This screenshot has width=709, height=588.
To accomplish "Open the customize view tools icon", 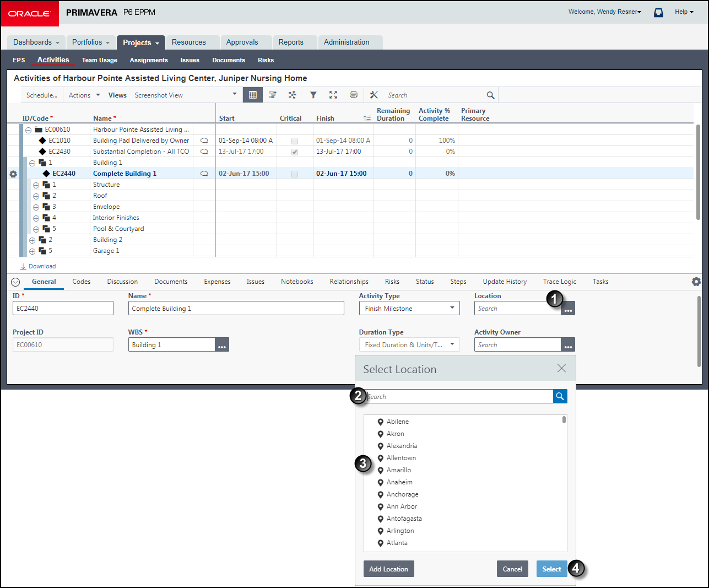I will pyautogui.click(x=374, y=95).
